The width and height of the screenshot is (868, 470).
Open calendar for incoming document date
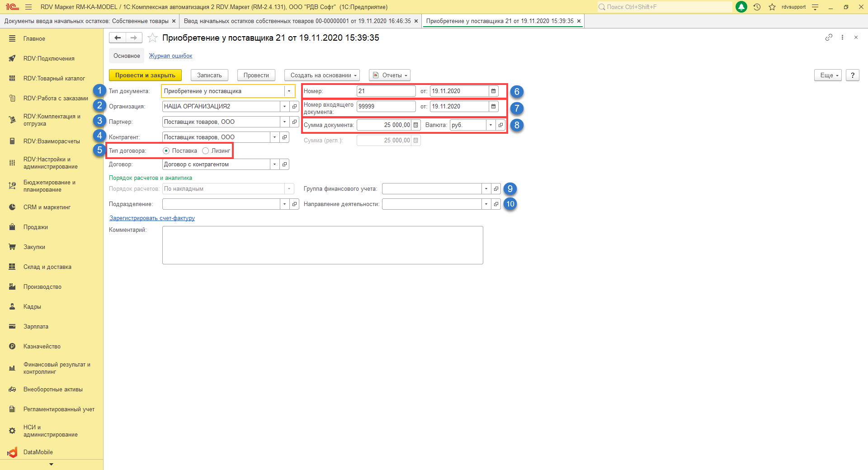494,107
